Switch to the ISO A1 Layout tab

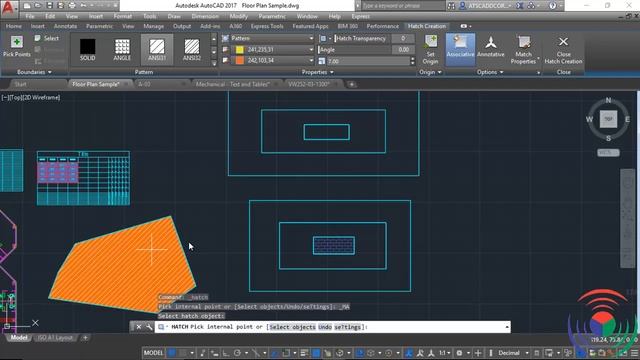[56, 338]
